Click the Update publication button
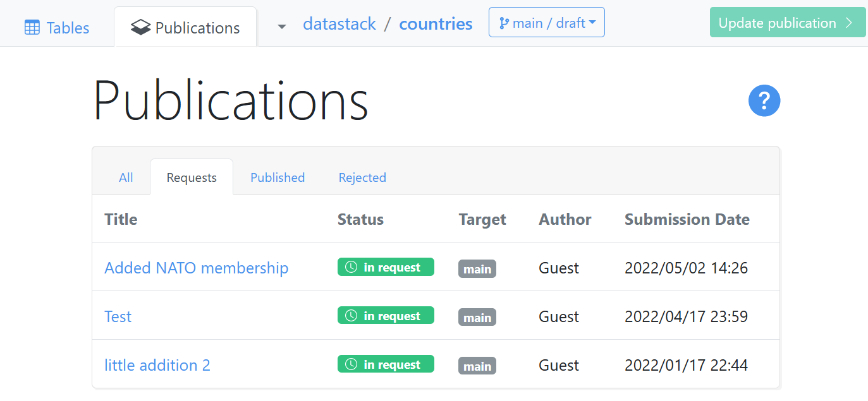 [x=788, y=23]
